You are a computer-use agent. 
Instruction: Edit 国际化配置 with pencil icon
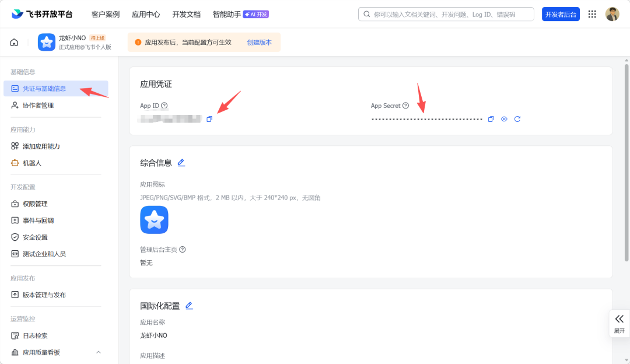click(x=189, y=306)
